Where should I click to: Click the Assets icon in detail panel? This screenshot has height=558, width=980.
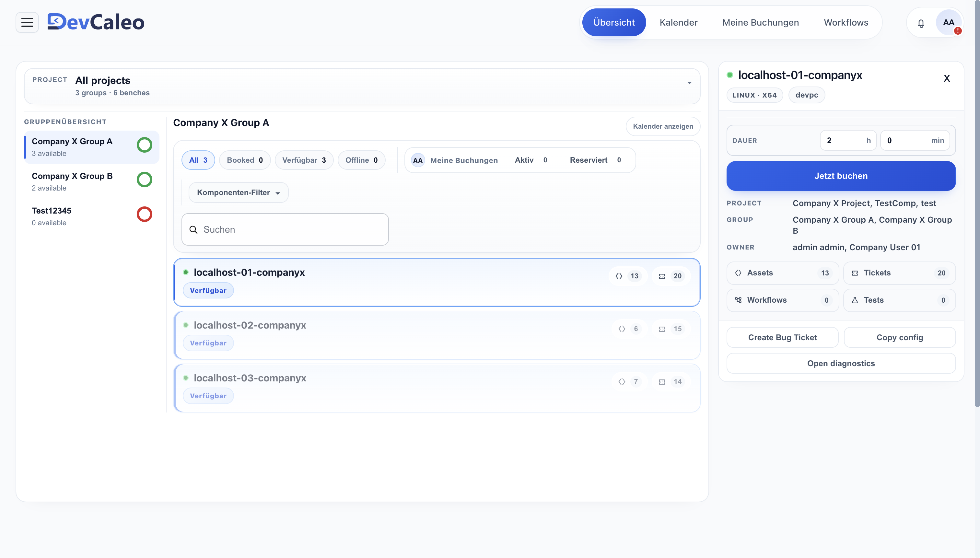[738, 273]
